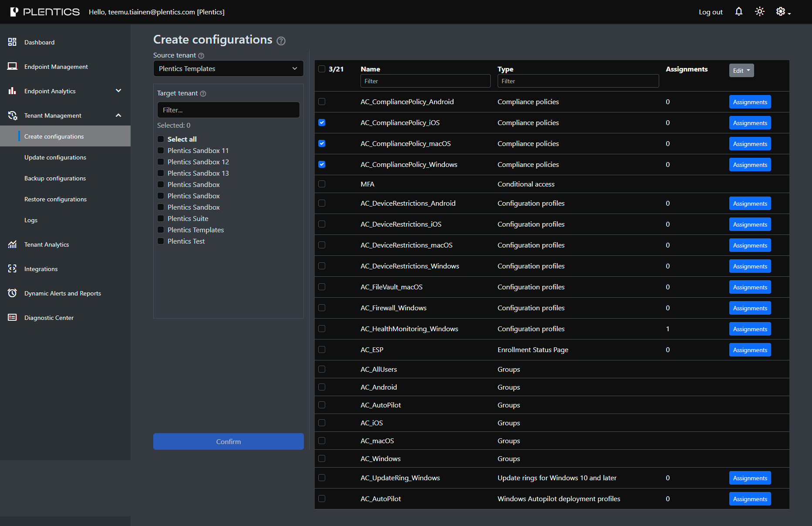Screen dimensions: 812x526
Task: Click the Endpoint Management laptop icon
Action: point(12,67)
